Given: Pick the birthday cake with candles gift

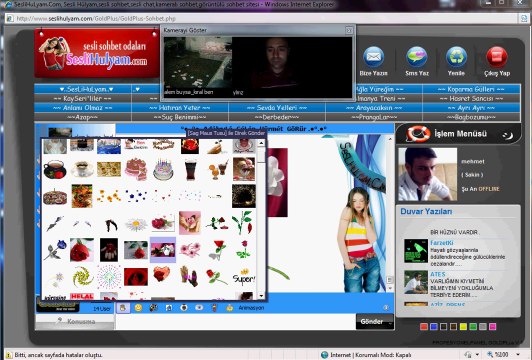Looking at the screenshot, I should tap(163, 169).
